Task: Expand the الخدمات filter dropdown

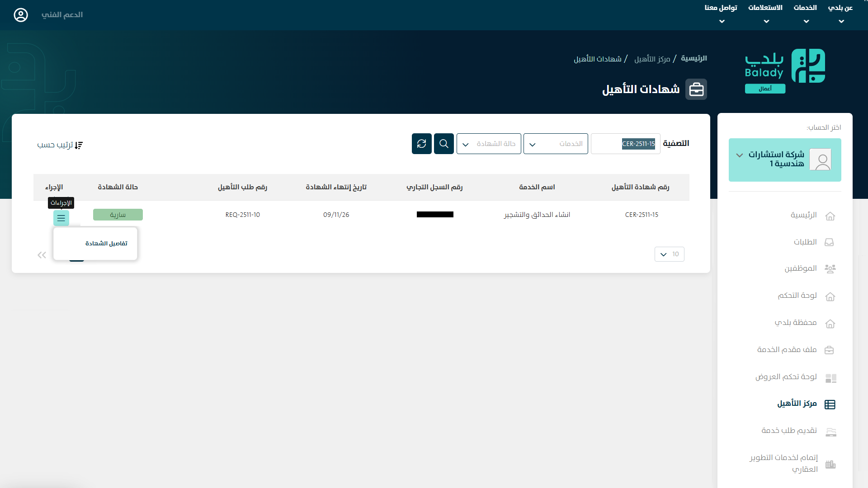Action: tap(555, 144)
